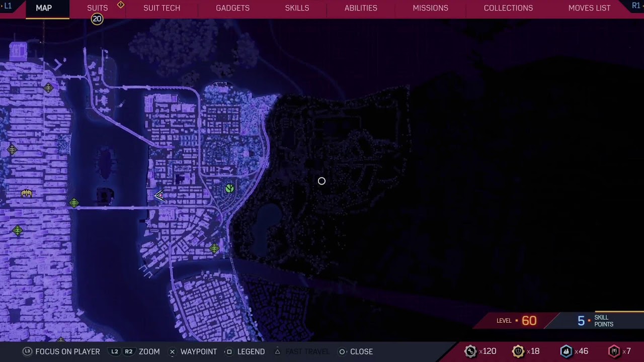Screen dimensions: 644x362
Task: Click the circle glyph beside CLOSE
Action: pos(342,351)
